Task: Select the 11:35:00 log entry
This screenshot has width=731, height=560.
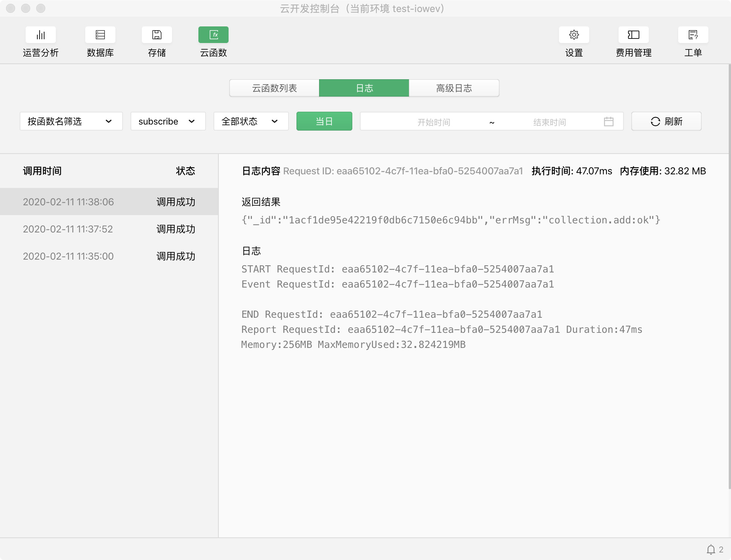Action: [109, 256]
